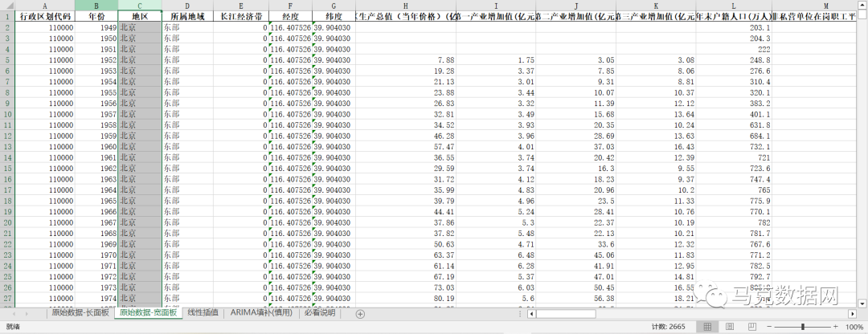Select column D header
Viewport: 868px width, 334px height.
pos(187,5)
